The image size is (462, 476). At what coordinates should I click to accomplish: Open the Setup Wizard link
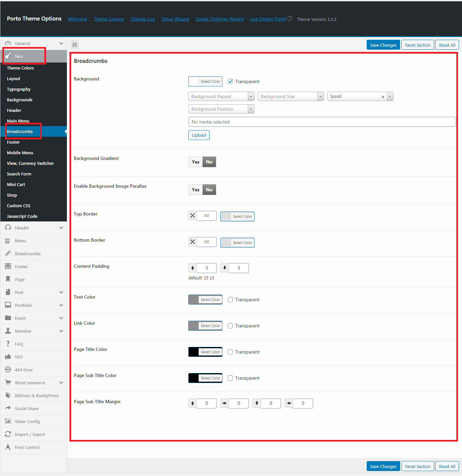pos(175,19)
